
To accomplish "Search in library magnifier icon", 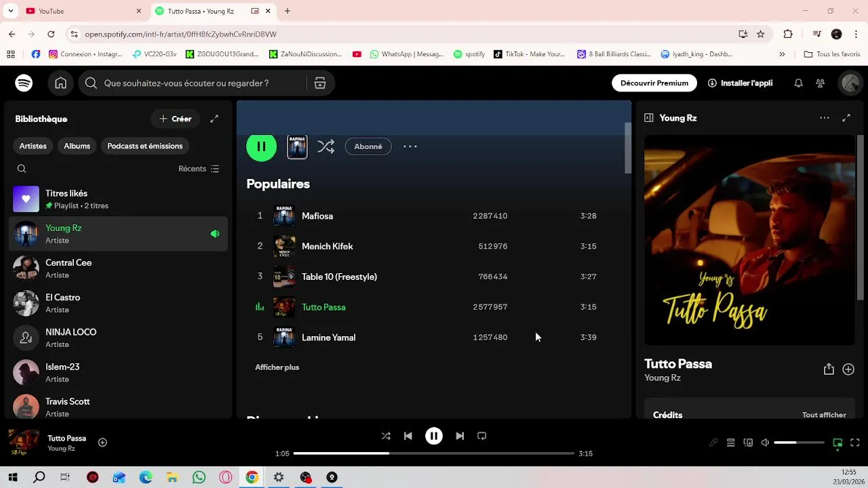I will (x=22, y=169).
